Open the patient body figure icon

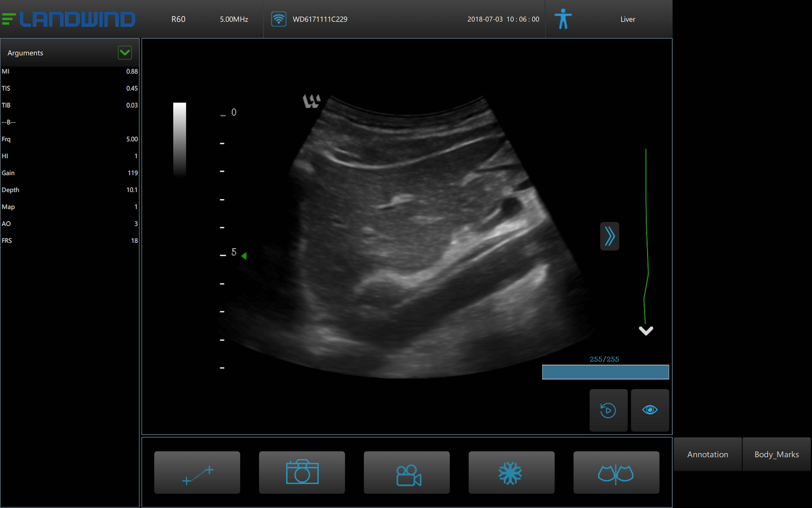click(x=563, y=19)
